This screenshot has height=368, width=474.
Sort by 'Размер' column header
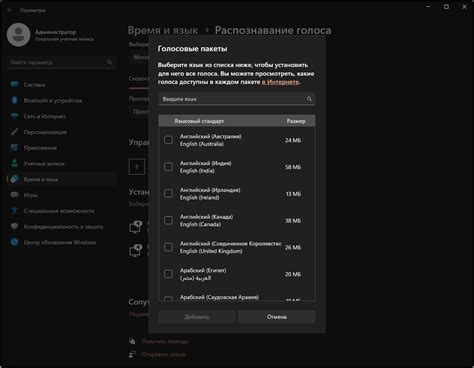[296, 121]
